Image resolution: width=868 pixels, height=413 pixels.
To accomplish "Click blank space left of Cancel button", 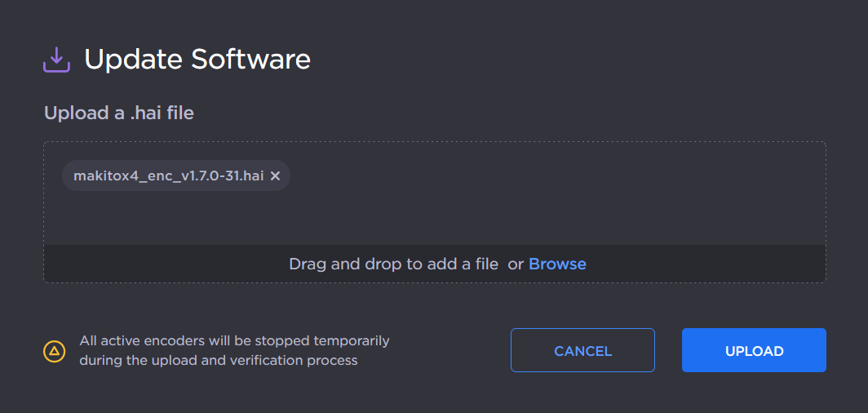I will (457, 351).
